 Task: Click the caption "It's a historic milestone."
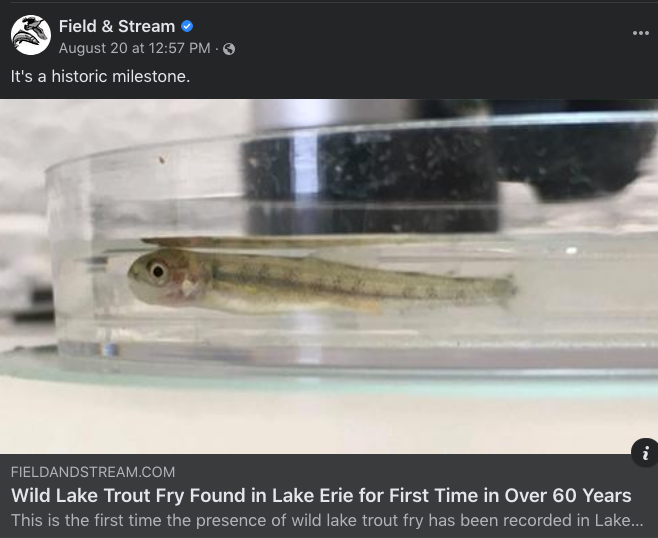tap(100, 76)
